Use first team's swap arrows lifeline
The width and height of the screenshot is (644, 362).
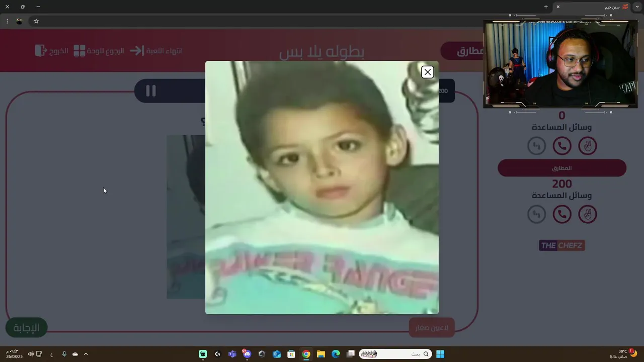point(536,146)
